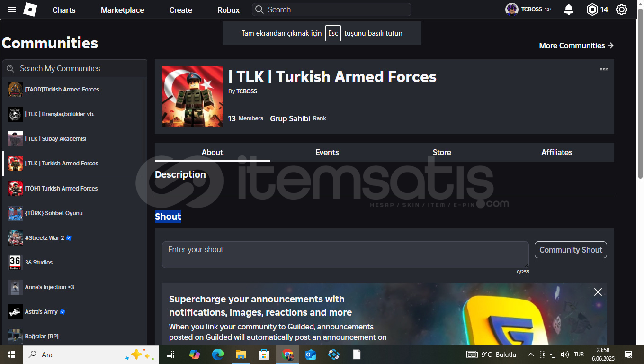Click the TCBOSS avatar in header
Screen dimensions: 644x364
click(x=512, y=9)
